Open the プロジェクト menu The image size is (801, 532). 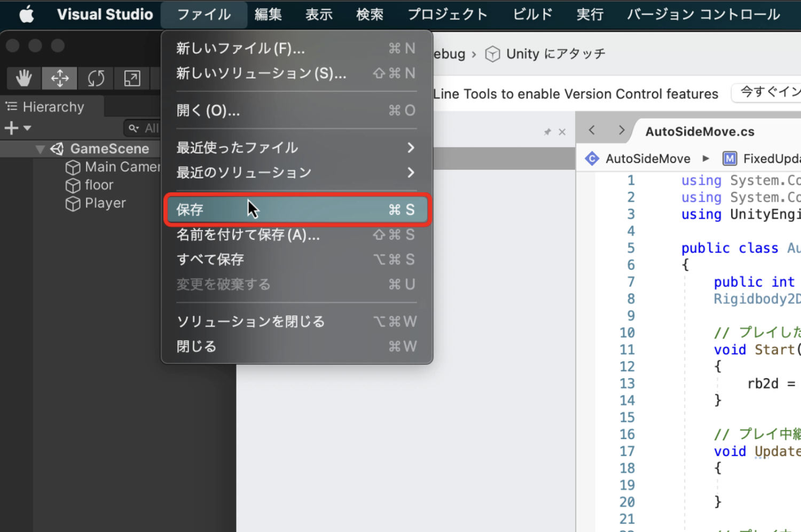447,14
